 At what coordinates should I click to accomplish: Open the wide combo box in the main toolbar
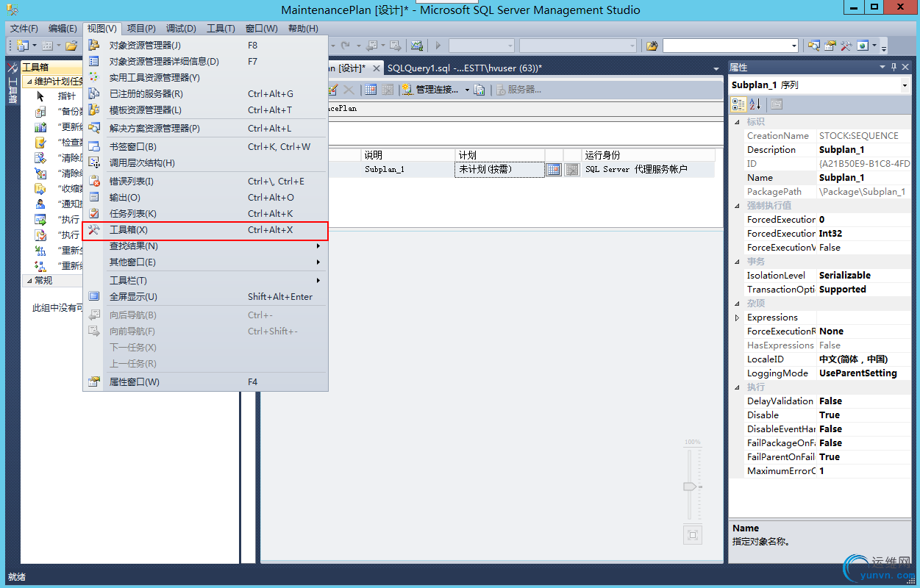click(730, 46)
